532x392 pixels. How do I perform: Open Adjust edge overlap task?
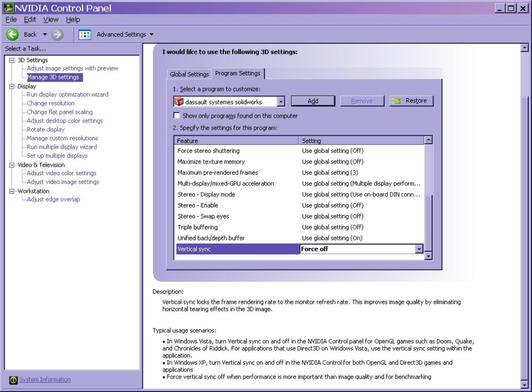click(x=53, y=199)
